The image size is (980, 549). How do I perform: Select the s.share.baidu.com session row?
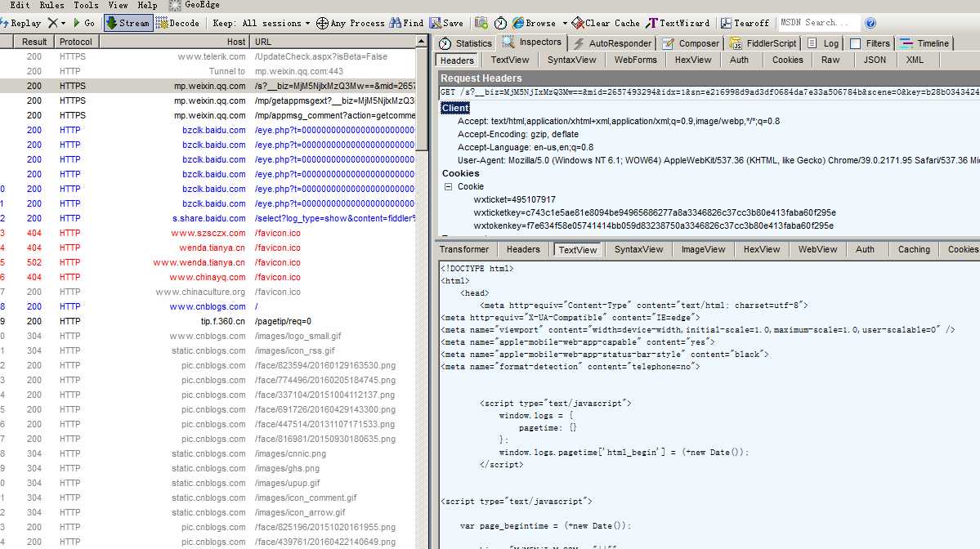pos(208,218)
